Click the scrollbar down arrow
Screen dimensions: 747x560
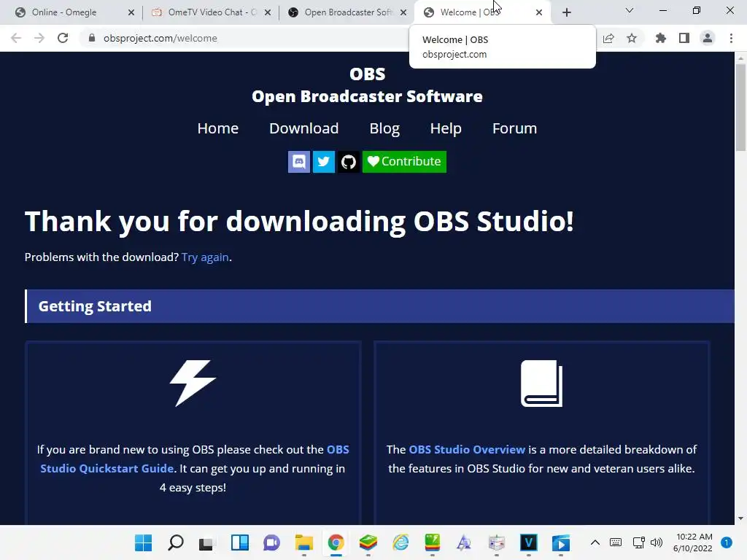click(740, 518)
